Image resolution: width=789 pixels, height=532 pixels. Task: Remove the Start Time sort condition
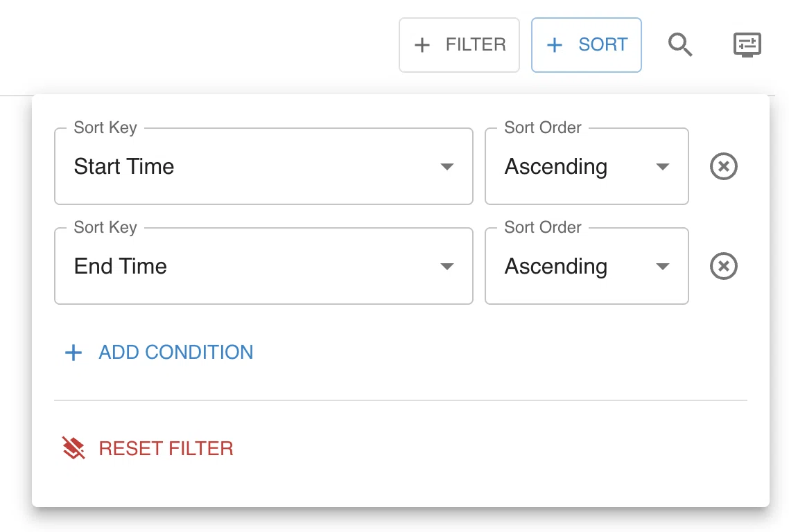[x=724, y=166]
